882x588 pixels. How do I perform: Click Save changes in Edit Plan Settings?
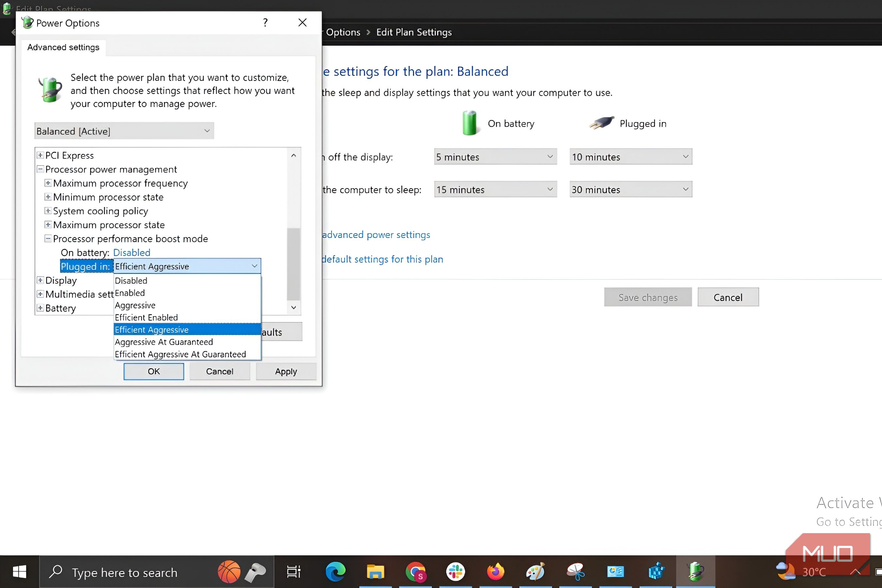[648, 297]
